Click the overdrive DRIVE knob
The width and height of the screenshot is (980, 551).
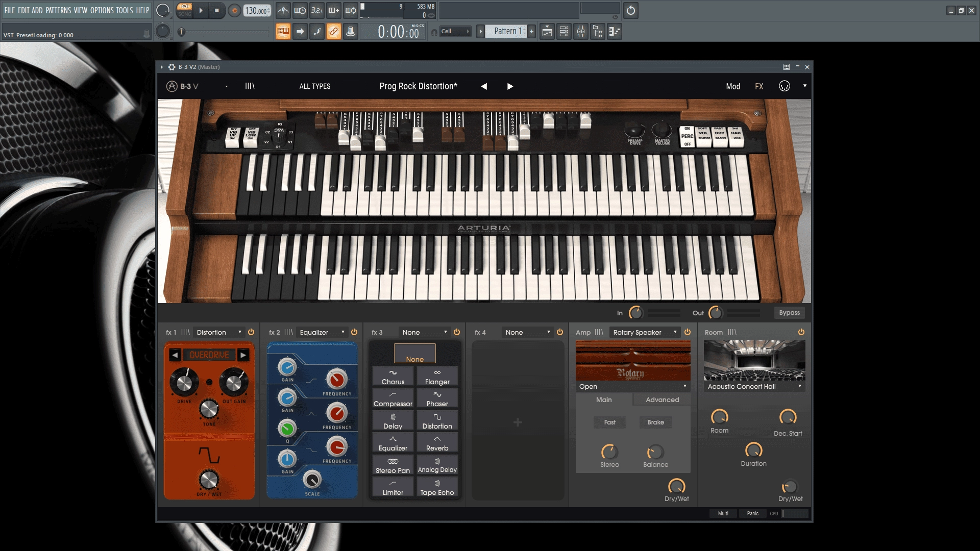click(184, 383)
